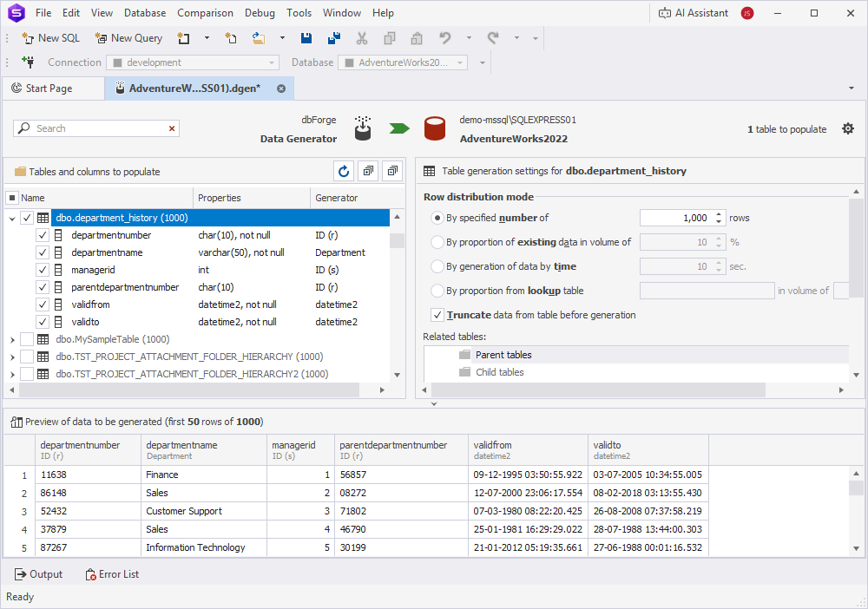This screenshot has width=868, height=609.
Task: Open the Undo history dropdown arrow
Action: point(469,38)
